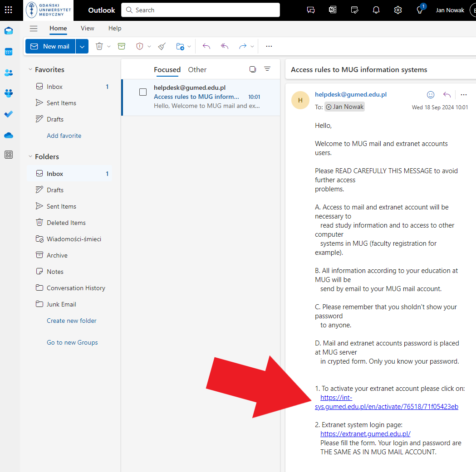Open the notifications bell
The image size is (476, 472).
coord(376,10)
